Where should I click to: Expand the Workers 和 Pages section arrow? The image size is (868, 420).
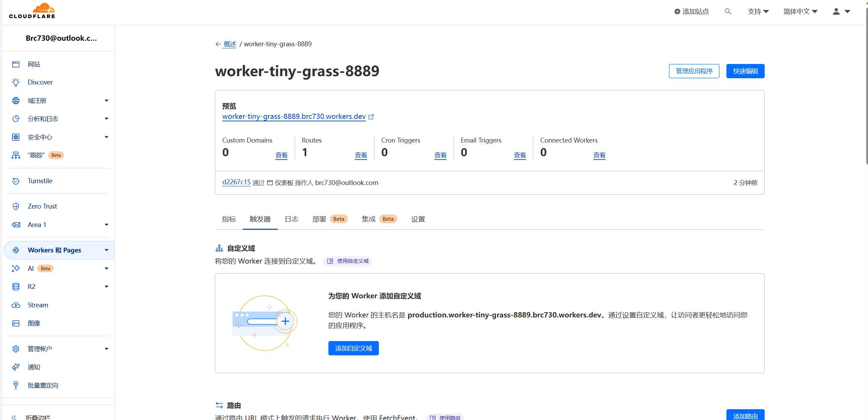point(106,250)
